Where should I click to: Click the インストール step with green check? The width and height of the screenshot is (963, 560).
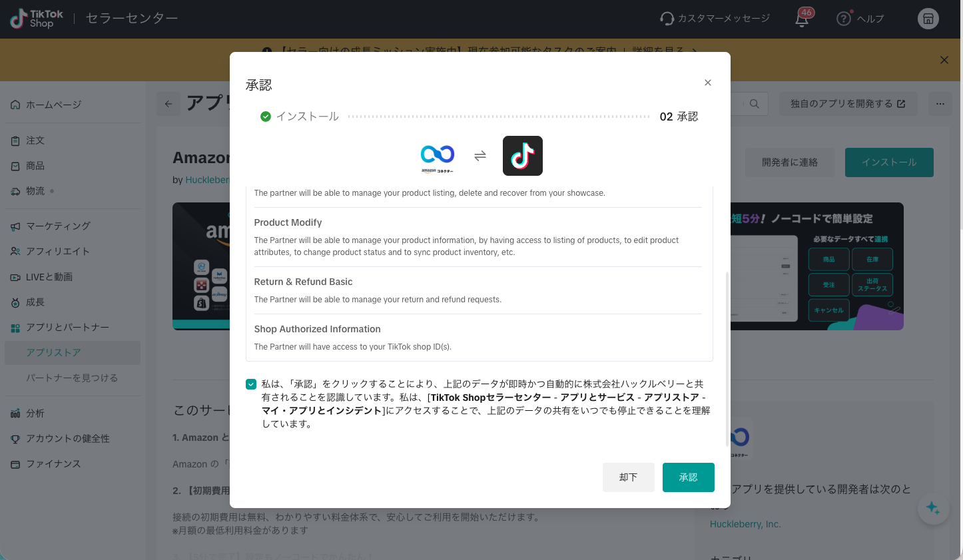300,117
